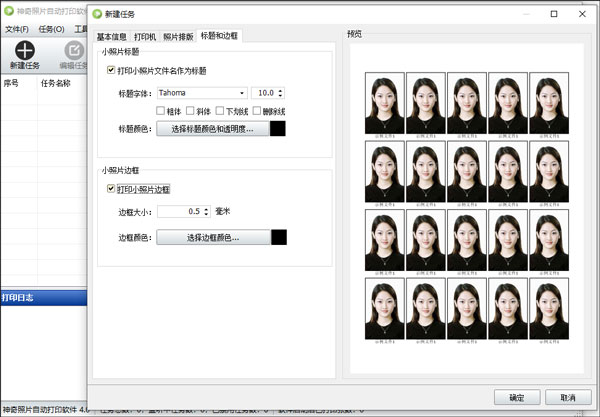The height and width of the screenshot is (417, 600).
Task: Switch to the 打印机 tab
Action: [145, 36]
